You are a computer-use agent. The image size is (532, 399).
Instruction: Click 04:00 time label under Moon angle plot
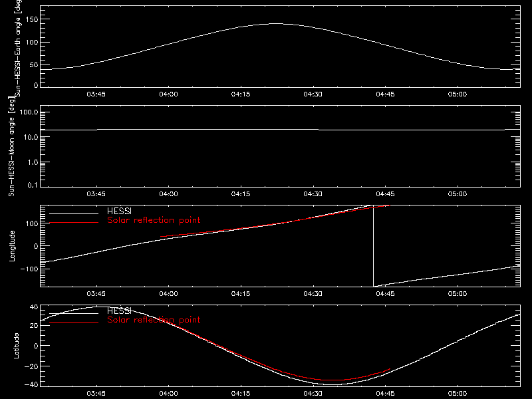click(168, 194)
